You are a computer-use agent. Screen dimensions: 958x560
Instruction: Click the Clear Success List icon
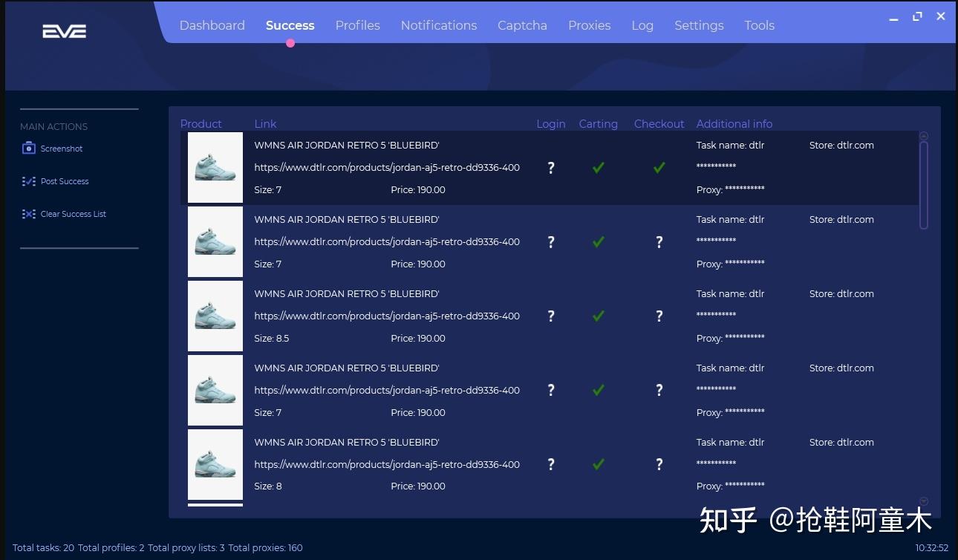[29, 214]
